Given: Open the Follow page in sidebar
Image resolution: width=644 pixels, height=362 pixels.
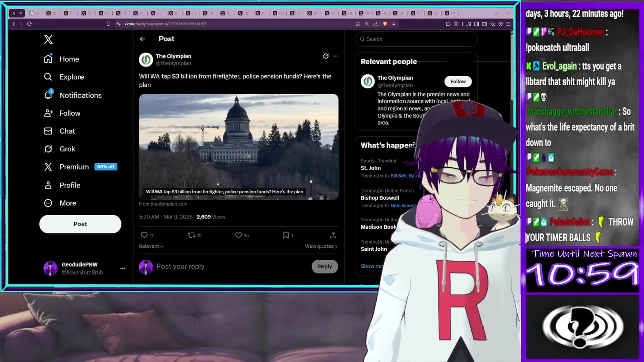Looking at the screenshot, I should 62,113.
